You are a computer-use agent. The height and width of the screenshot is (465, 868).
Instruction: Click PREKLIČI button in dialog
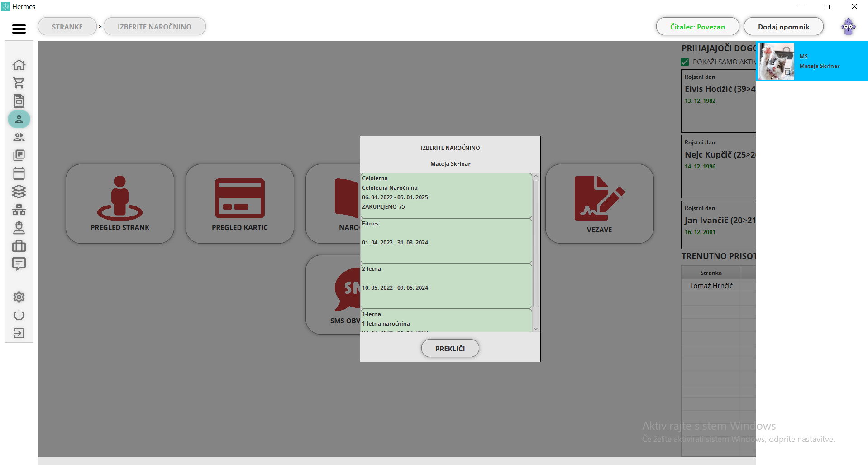(450, 349)
